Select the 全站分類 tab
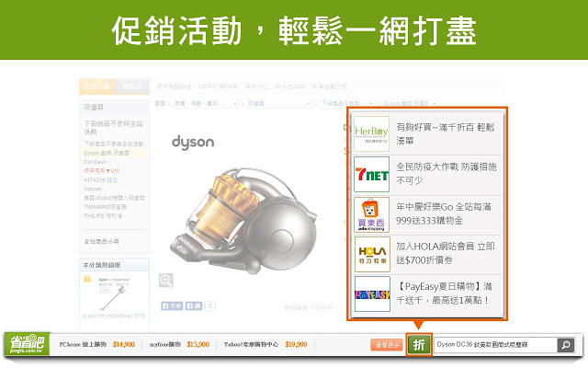The height and width of the screenshot is (368, 588). pos(96,86)
